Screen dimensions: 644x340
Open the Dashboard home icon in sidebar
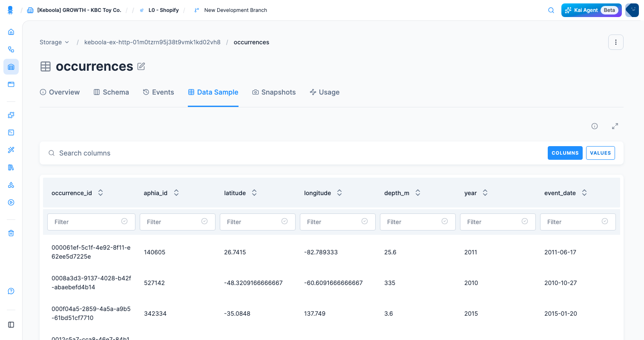[x=11, y=32]
